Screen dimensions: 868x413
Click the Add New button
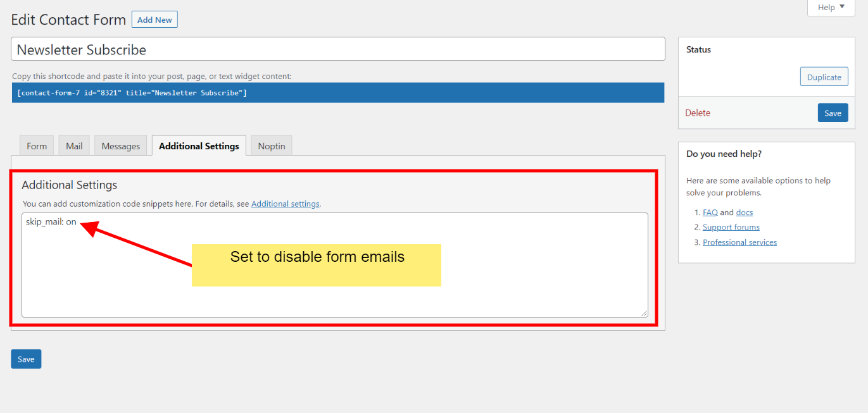(x=154, y=19)
